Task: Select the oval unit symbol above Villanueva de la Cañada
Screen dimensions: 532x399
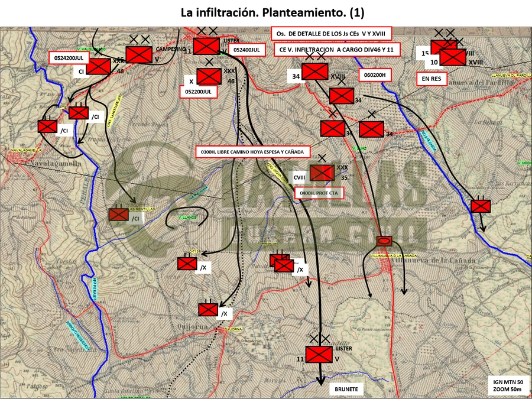Action: point(384,241)
